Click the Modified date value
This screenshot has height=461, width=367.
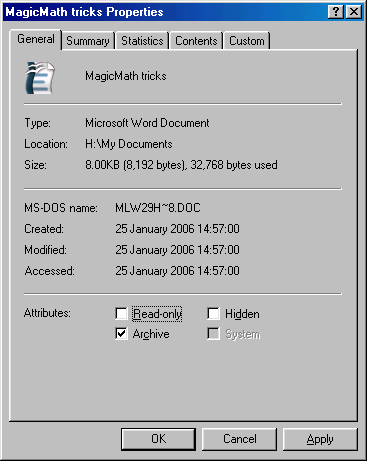tap(177, 250)
